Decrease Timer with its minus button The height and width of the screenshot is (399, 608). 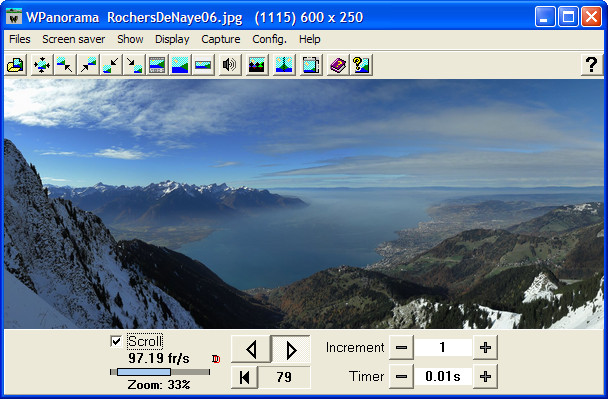[401, 377]
